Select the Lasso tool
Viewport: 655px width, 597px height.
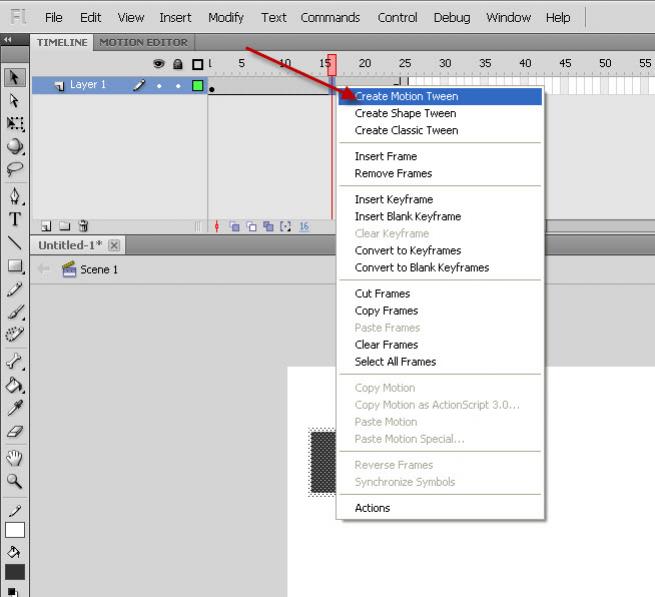pos(15,169)
